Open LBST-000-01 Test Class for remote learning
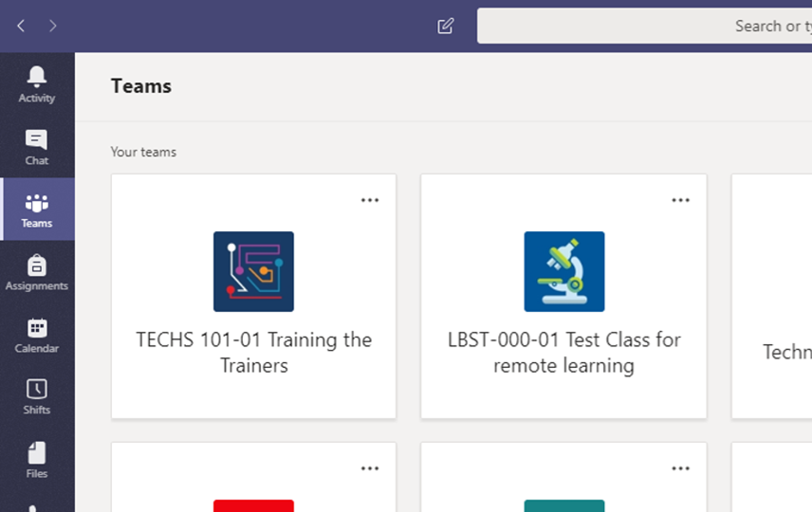 (x=564, y=353)
